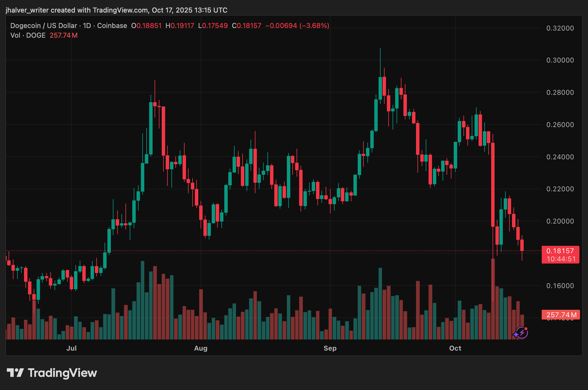Click the 0.16000 price scale label

click(x=560, y=286)
